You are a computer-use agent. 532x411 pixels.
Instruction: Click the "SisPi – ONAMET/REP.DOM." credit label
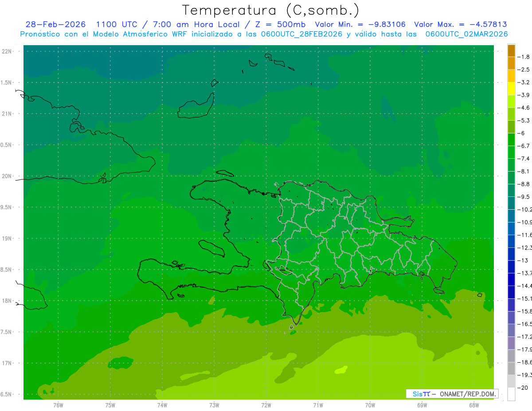(452, 394)
